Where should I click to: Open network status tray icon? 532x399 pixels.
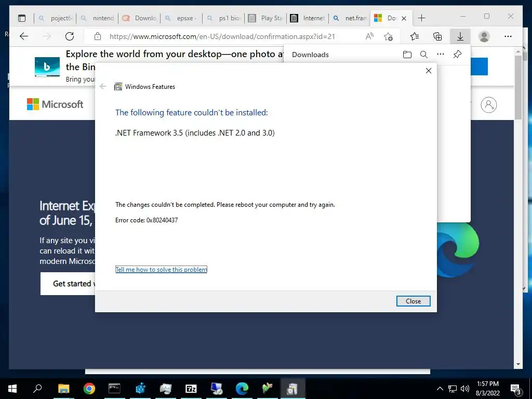453,389
